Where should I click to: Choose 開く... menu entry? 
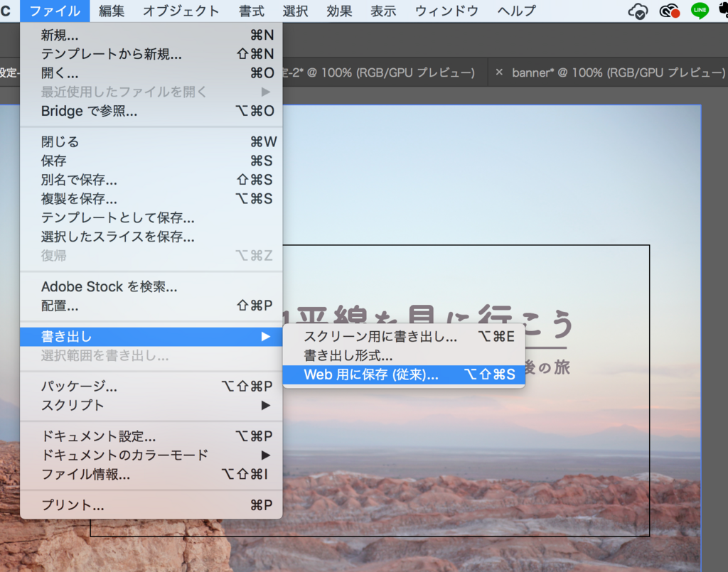click(151, 73)
